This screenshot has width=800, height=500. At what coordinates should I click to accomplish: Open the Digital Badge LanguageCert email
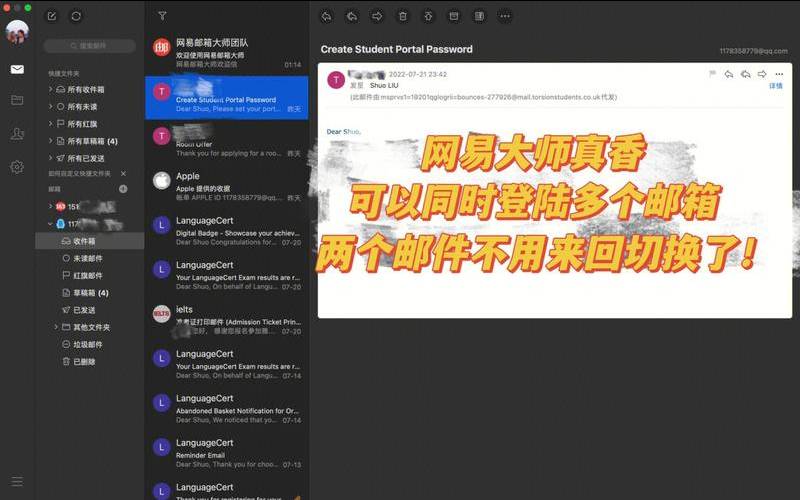[x=227, y=231]
